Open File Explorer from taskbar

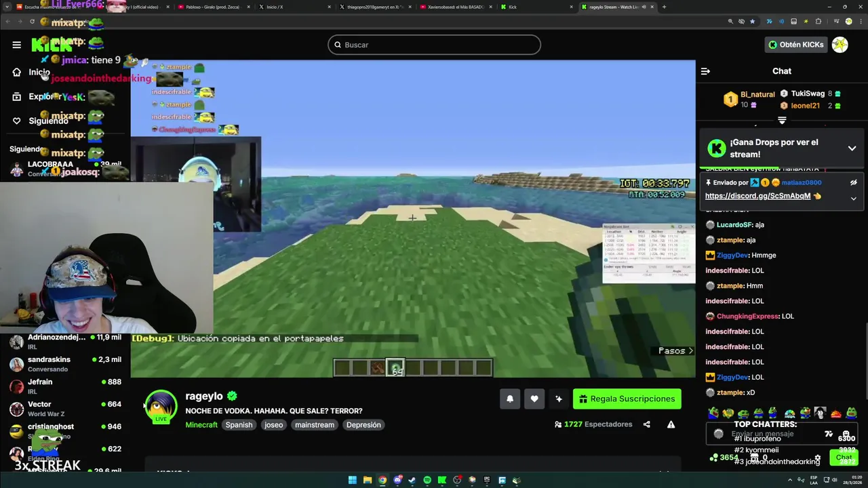[368, 480]
